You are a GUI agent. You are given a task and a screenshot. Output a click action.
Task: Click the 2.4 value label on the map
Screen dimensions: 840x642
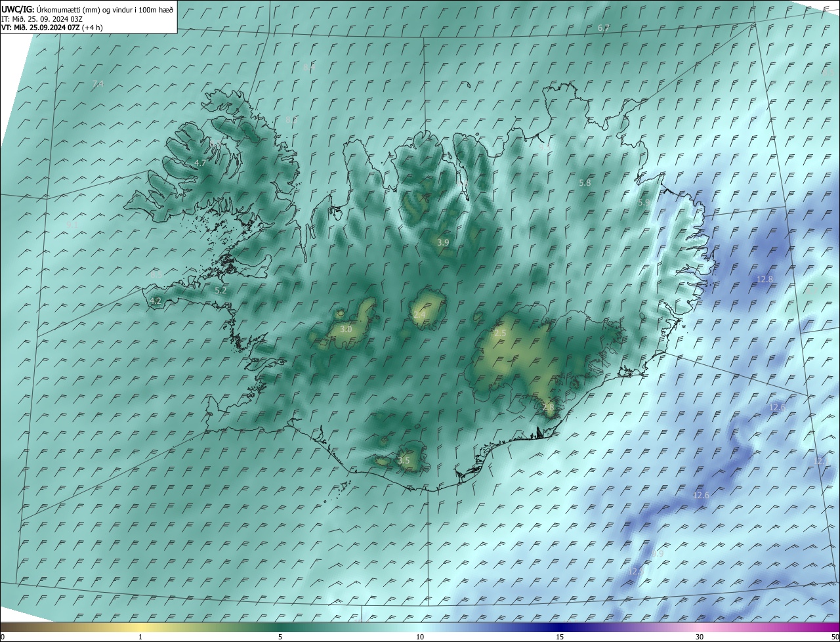click(x=419, y=315)
